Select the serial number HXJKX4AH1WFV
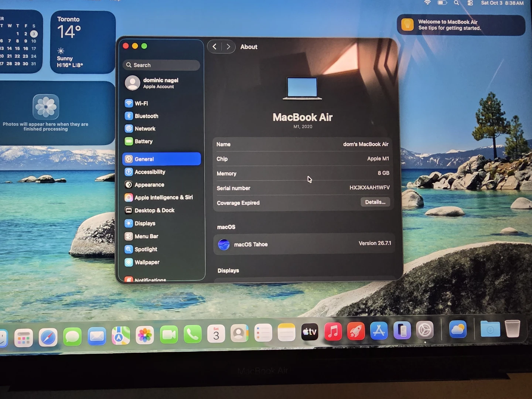532x399 pixels. coord(369,188)
